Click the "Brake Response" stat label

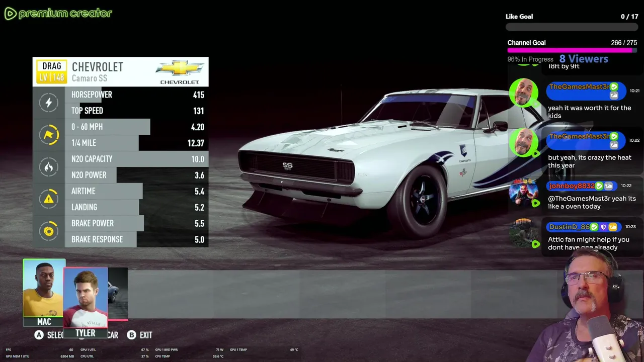[x=97, y=239]
